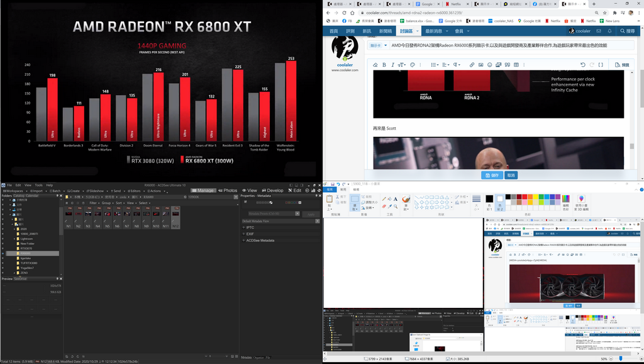
Task: Select the Fill bucket tool in Paint
Action: click(x=390, y=199)
